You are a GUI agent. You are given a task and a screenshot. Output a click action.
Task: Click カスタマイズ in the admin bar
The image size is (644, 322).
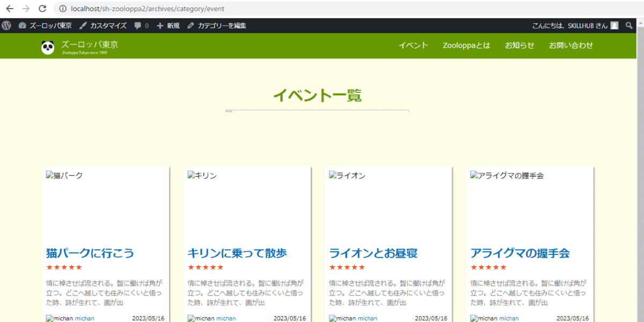coord(103,25)
